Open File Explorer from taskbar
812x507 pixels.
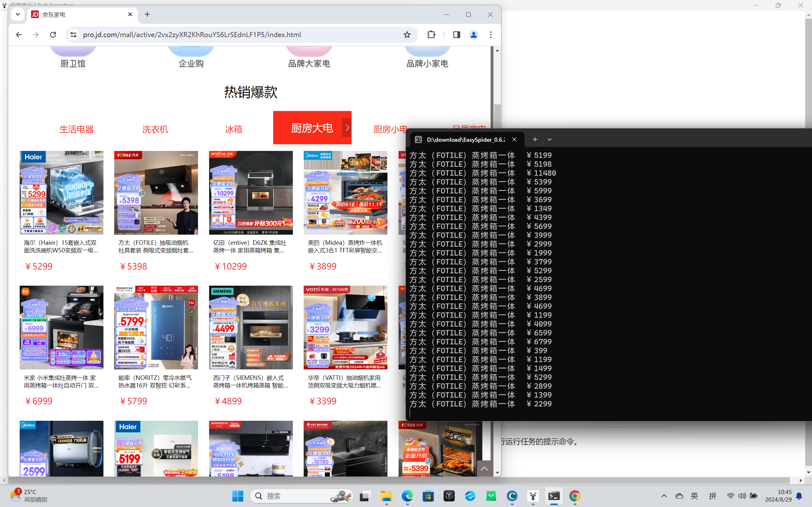click(x=386, y=496)
